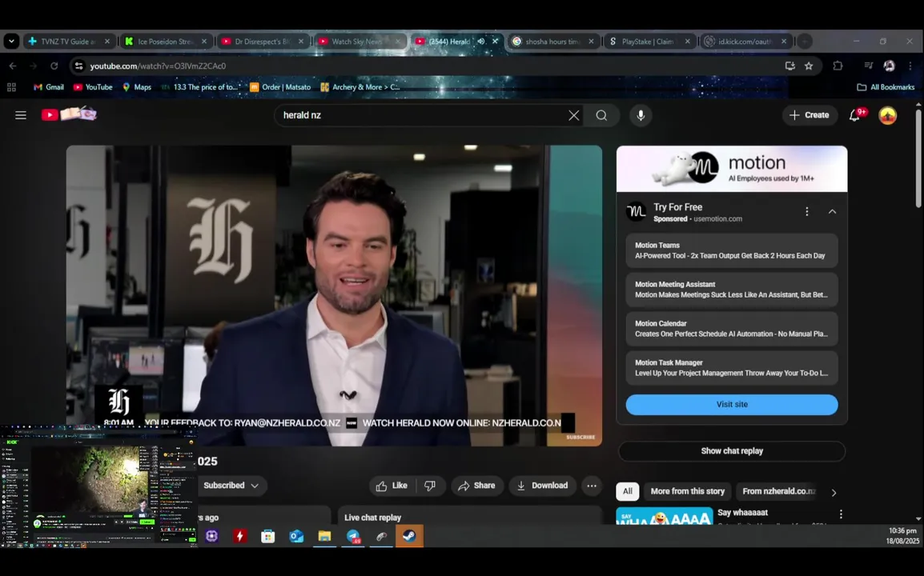Click the Create button
The width and height of the screenshot is (924, 576).
click(x=810, y=115)
